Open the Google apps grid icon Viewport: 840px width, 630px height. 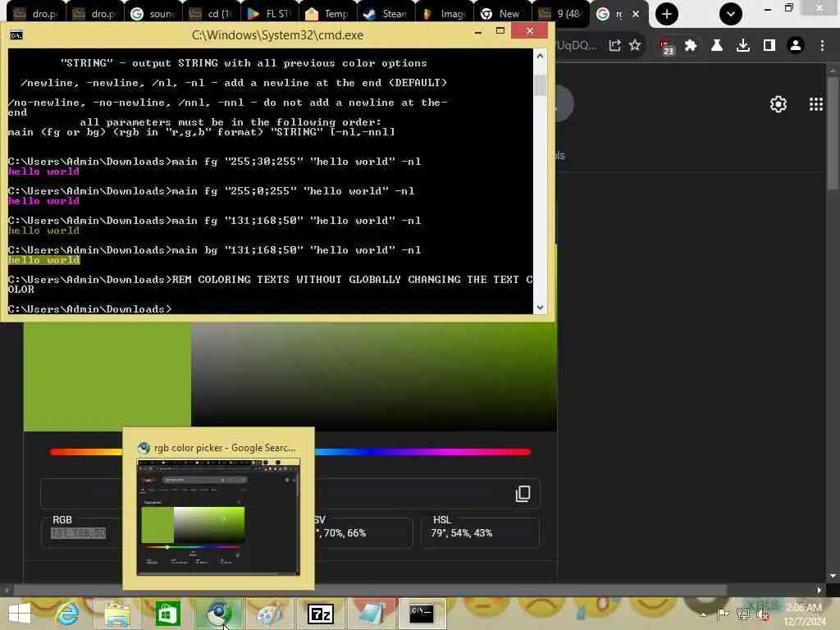click(816, 104)
